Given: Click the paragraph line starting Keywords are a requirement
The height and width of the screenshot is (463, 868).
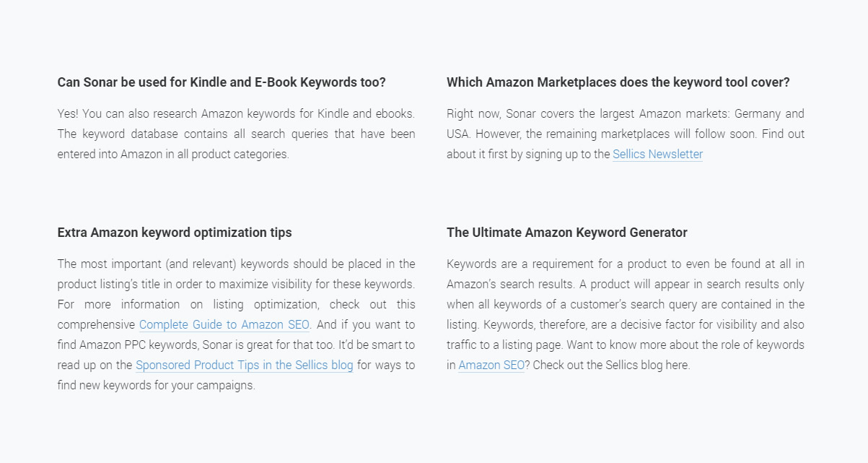Looking at the screenshot, I should 626,264.
